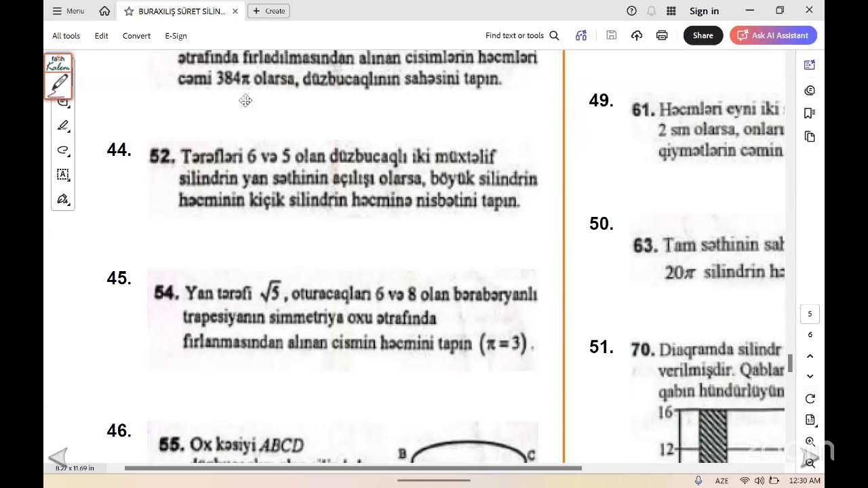Click the Save floppy disk icon
The width and height of the screenshot is (868, 488).
click(x=611, y=35)
